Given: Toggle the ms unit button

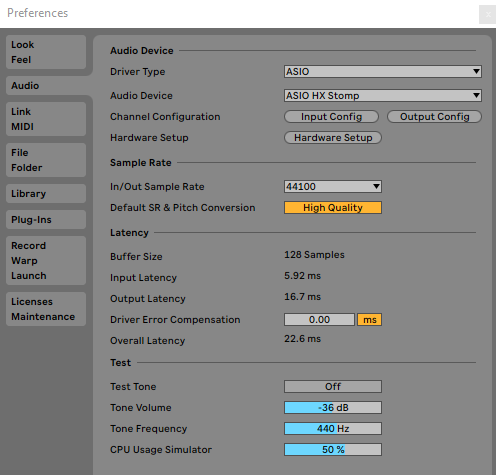Looking at the screenshot, I should pyautogui.click(x=369, y=319).
